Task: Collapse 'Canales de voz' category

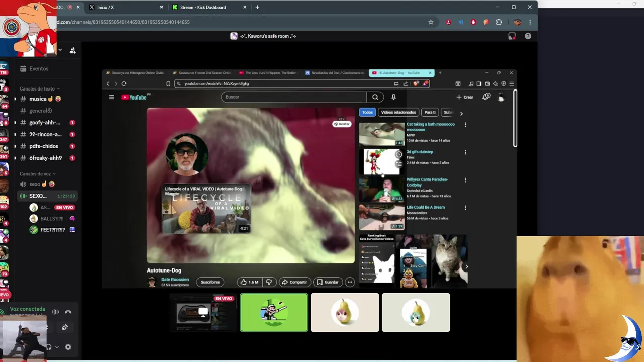Action: tap(38, 174)
